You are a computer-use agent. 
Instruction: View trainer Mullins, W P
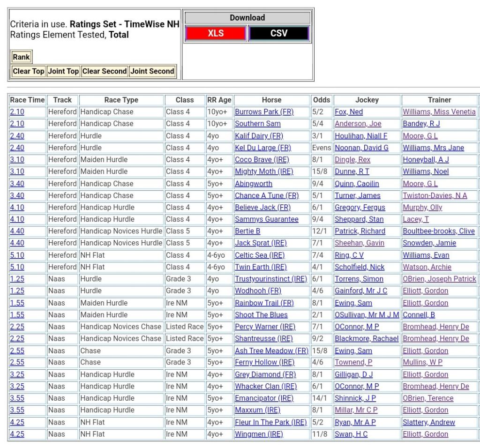[422, 362]
